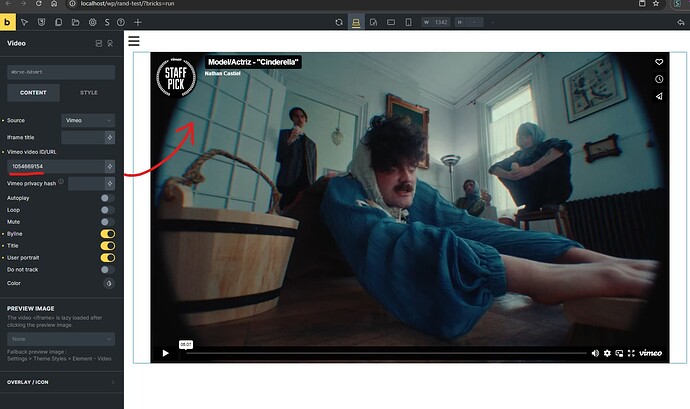
Task: Click the Vimeo video ID field 1054669154
Action: point(56,166)
